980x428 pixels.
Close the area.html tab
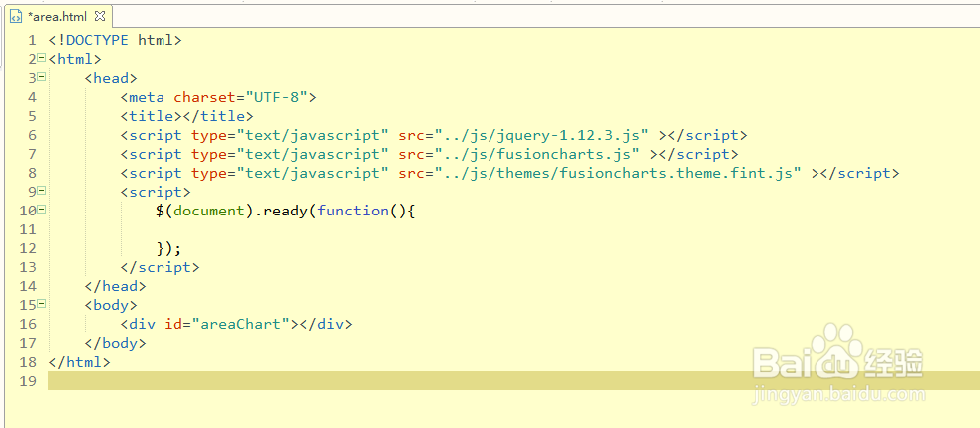pos(99,16)
